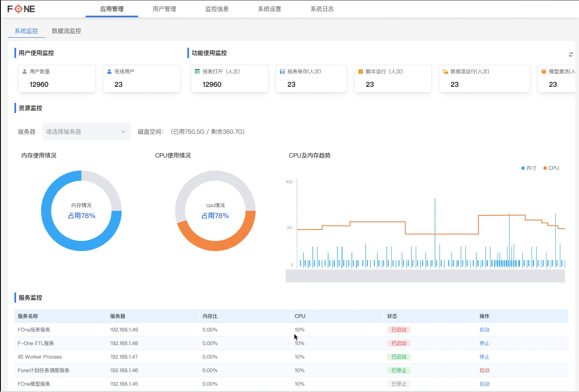Click the server dropdown chevron arrow
Image resolution: width=579 pixels, height=392 pixels.
pyautogui.click(x=123, y=132)
